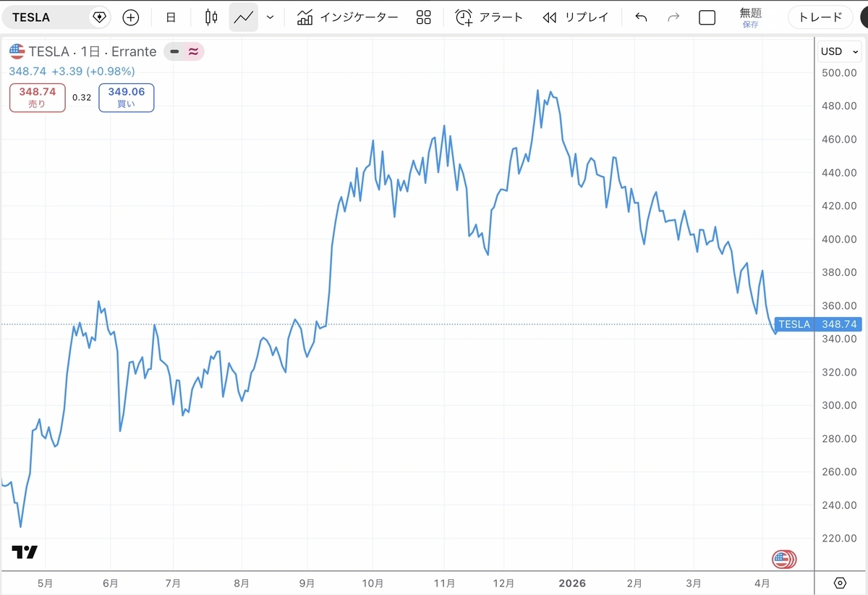Click the 5月 label on time axis
Image resolution: width=868 pixels, height=595 pixels.
pyautogui.click(x=45, y=583)
